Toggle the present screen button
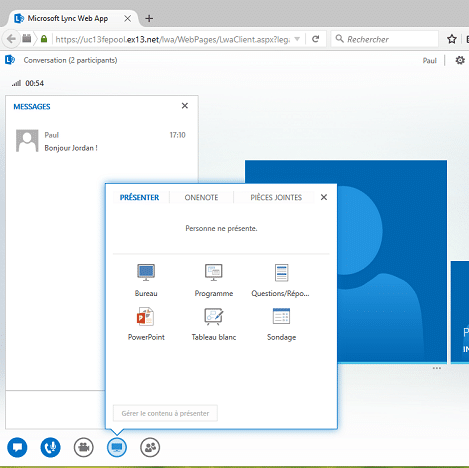Image resolution: width=469 pixels, height=468 pixels. pyautogui.click(x=117, y=447)
